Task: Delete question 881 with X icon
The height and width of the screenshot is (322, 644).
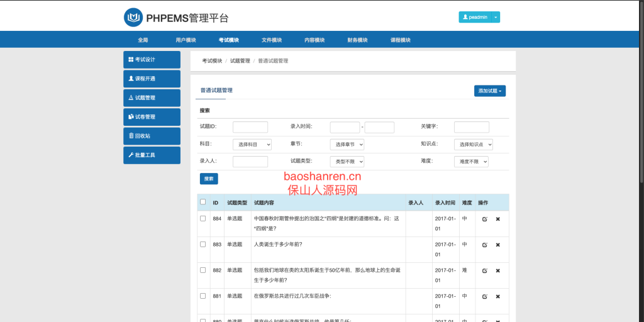Action: coord(498,297)
